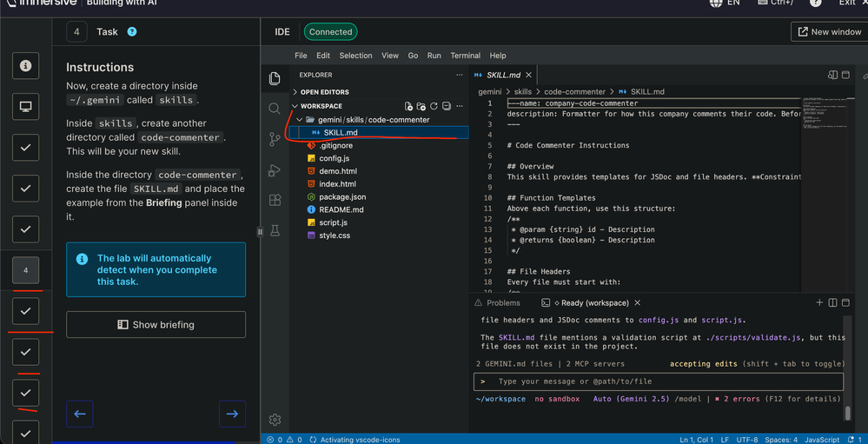Viewport: 868px width, 444px height.
Task: Open the Manage gear settings icon
Action: pos(275,420)
